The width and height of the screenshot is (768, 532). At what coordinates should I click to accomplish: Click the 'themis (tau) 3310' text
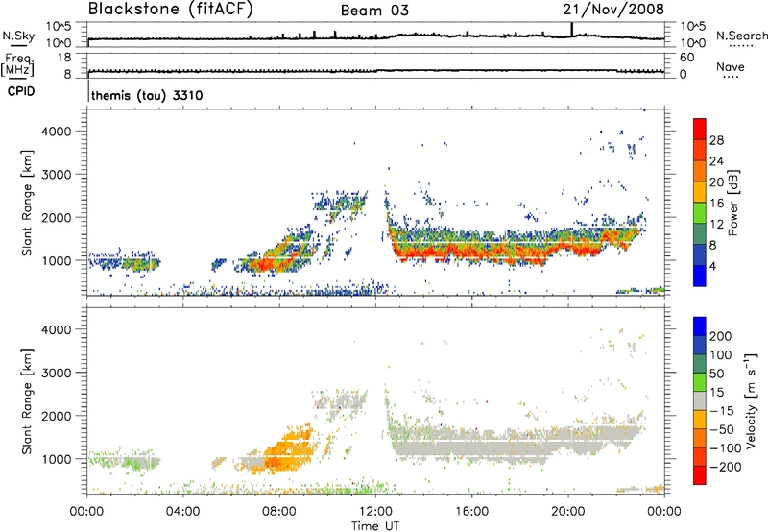[147, 95]
